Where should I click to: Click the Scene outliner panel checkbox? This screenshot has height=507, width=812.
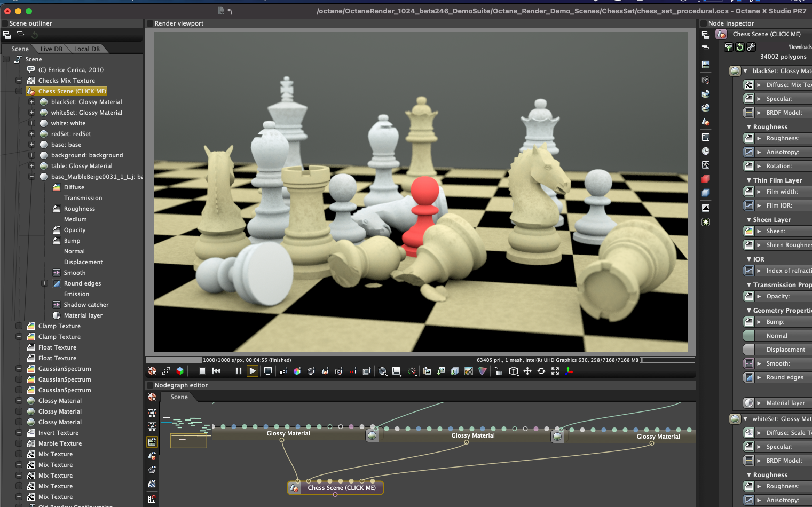point(5,23)
